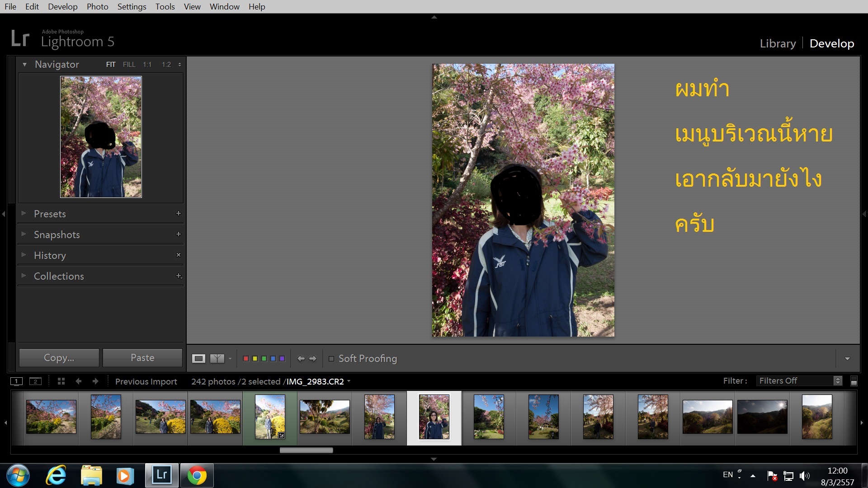This screenshot has width=868, height=488.
Task: Click main window display button 1
Action: tap(16, 381)
